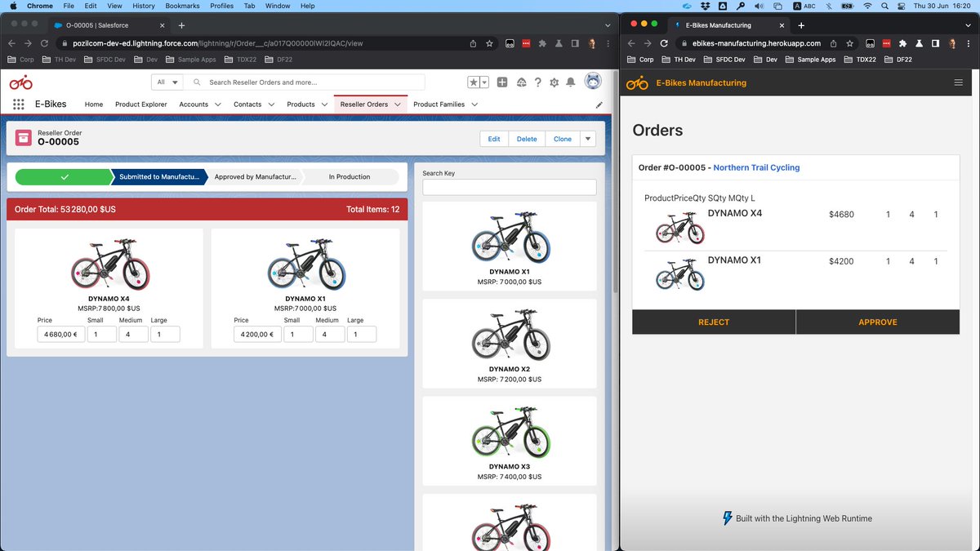Open Chrome extensions puzzle in Salesforce window

click(x=543, y=43)
